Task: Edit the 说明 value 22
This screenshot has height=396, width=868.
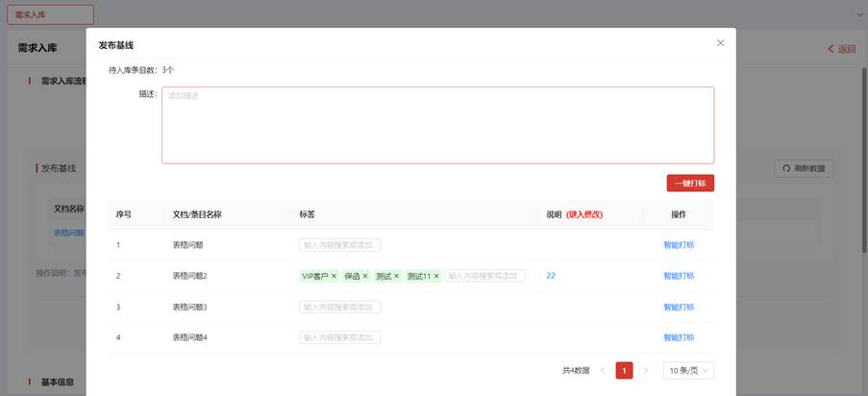Action: click(551, 276)
